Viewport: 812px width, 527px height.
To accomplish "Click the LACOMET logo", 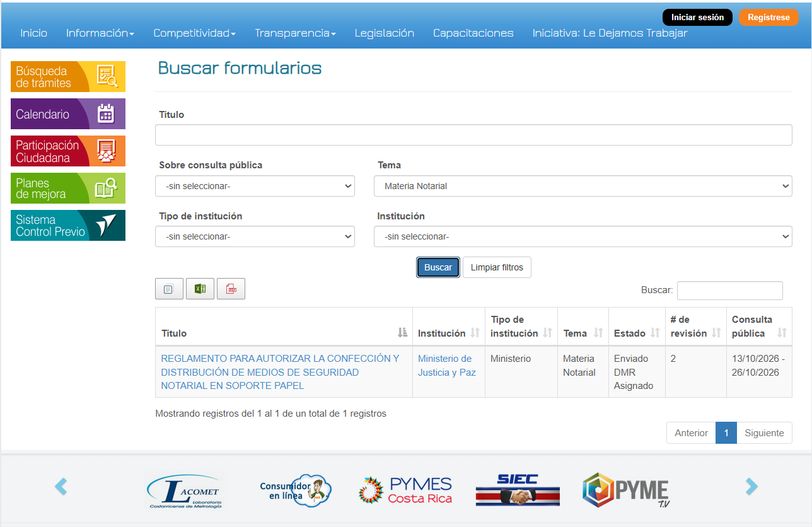I will [x=184, y=490].
